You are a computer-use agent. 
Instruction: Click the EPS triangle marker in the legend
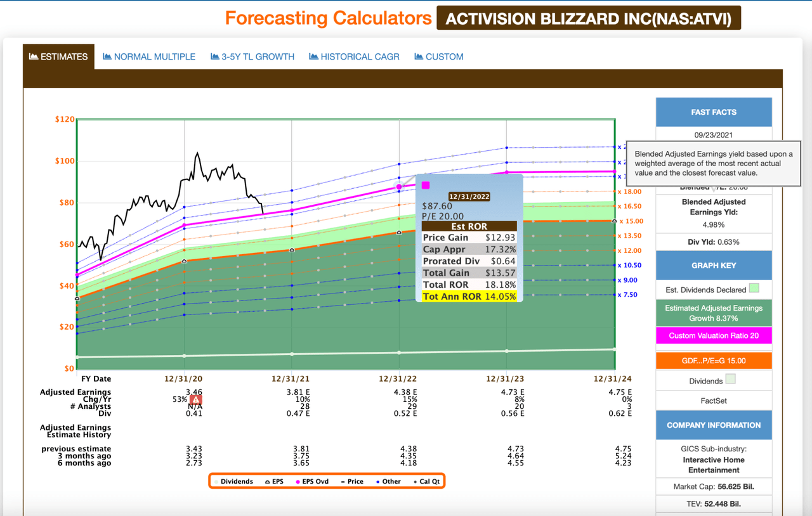point(268,481)
